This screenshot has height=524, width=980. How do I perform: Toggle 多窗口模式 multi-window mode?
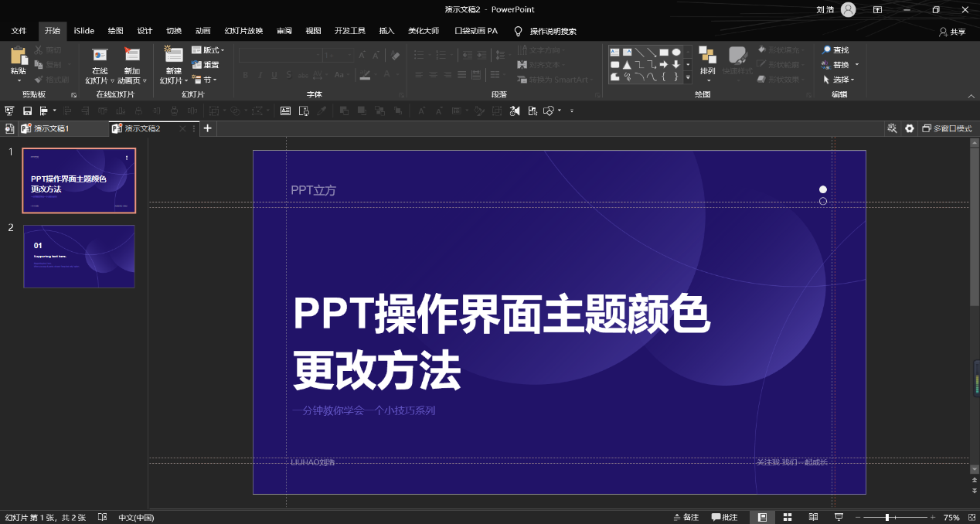click(948, 128)
